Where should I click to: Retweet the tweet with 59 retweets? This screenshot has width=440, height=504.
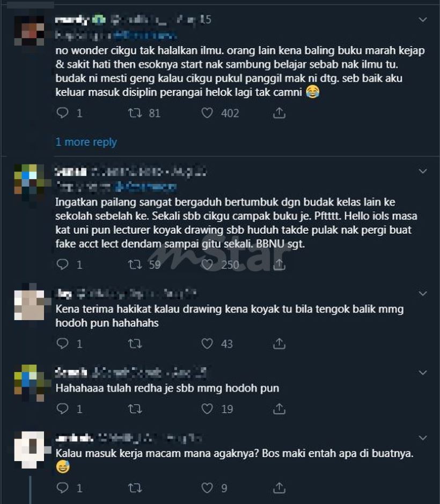135,264
